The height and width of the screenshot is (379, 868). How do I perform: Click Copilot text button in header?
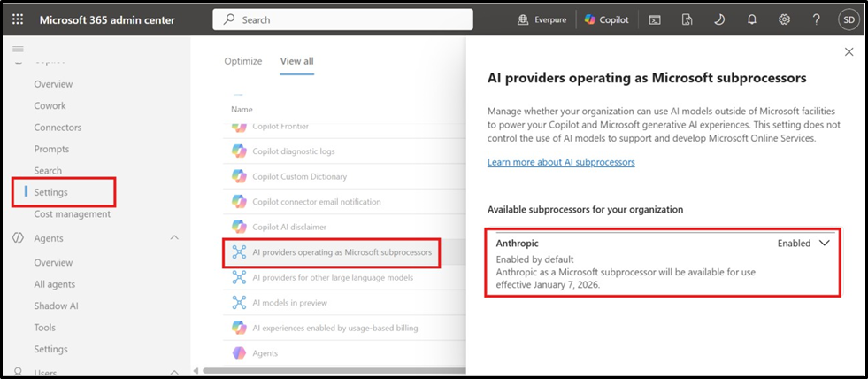tap(615, 20)
